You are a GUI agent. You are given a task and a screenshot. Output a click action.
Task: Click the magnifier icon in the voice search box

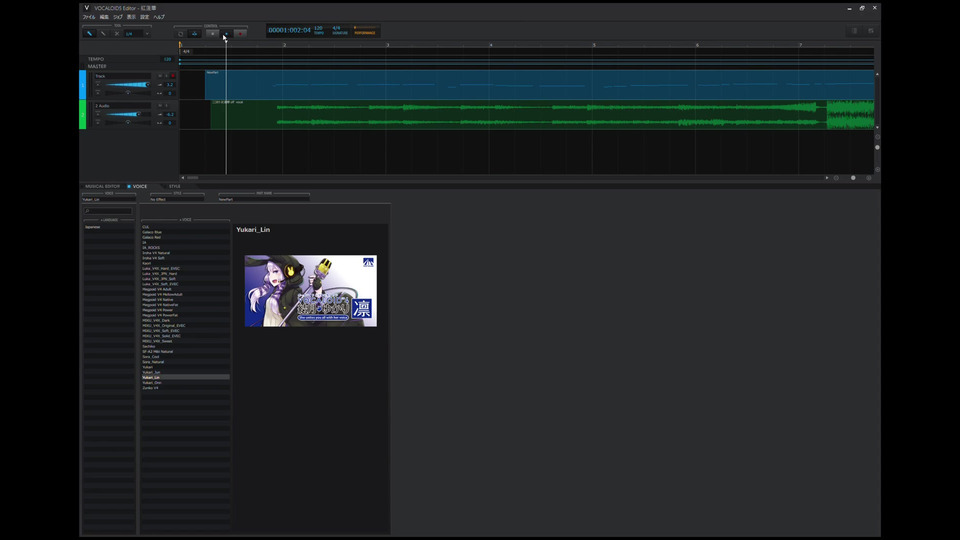(87, 211)
